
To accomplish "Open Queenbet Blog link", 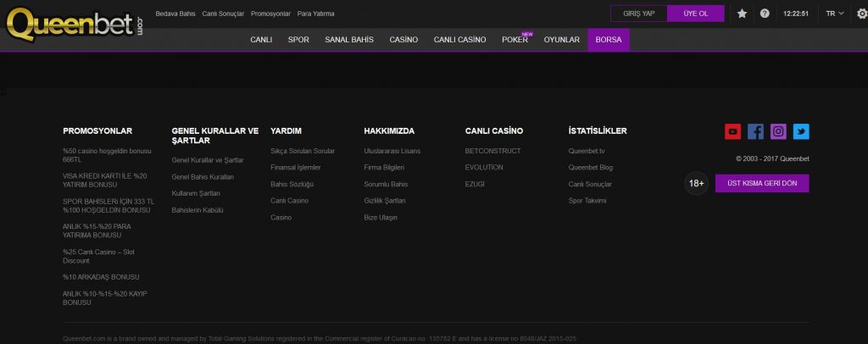I will 591,167.
